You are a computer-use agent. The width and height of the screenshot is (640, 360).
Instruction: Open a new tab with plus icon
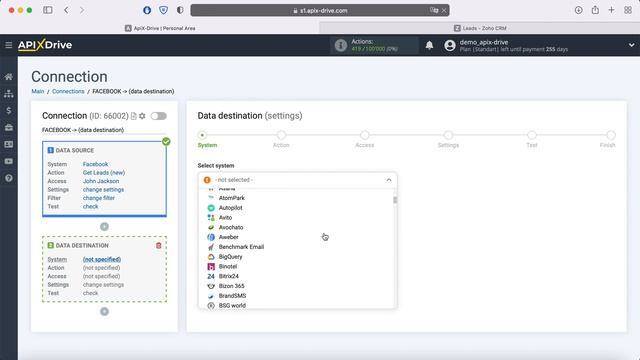pyautogui.click(x=611, y=10)
